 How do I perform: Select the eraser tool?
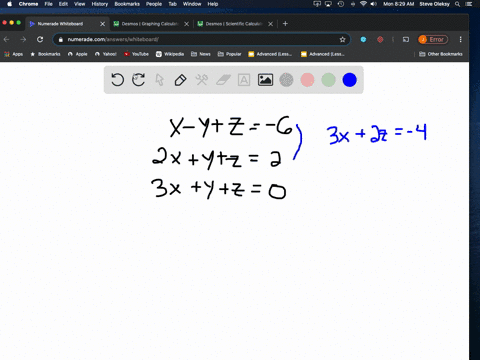click(x=223, y=80)
